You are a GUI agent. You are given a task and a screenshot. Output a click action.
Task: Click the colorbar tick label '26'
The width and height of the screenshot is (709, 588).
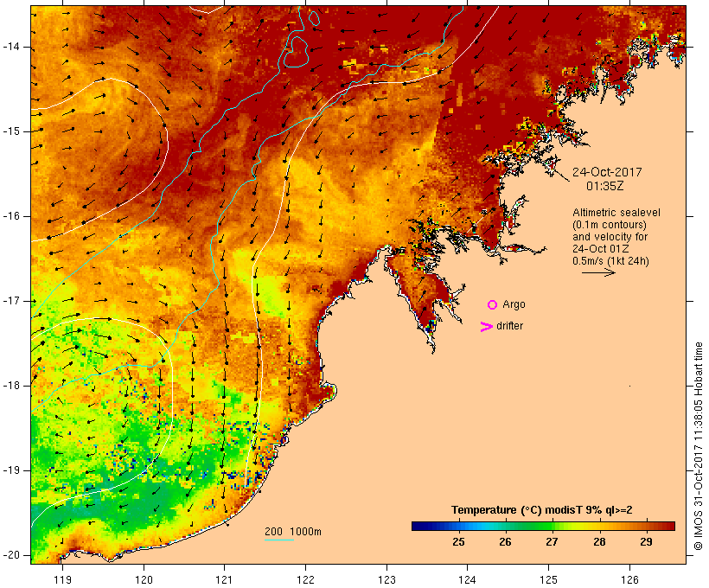coord(505,541)
